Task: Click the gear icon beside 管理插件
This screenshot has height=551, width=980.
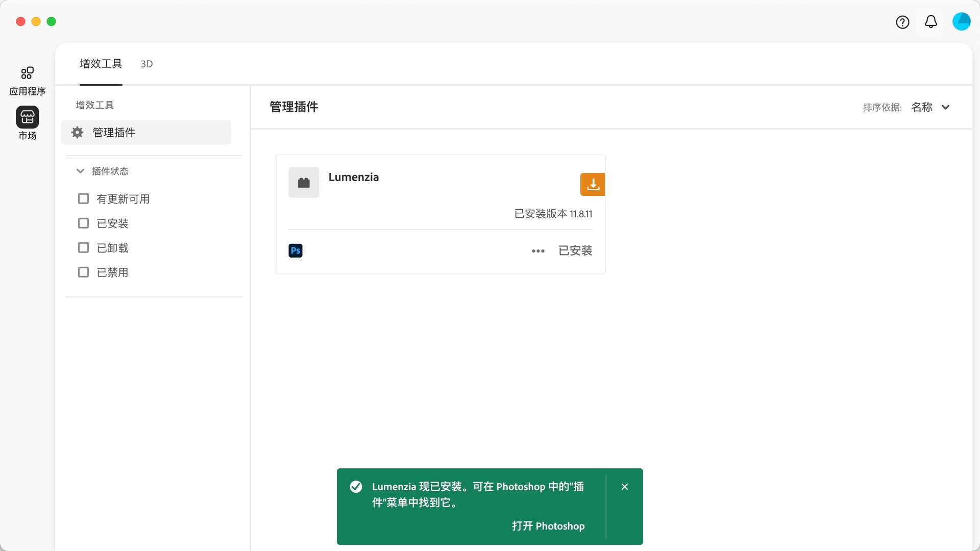Action: pos(78,133)
